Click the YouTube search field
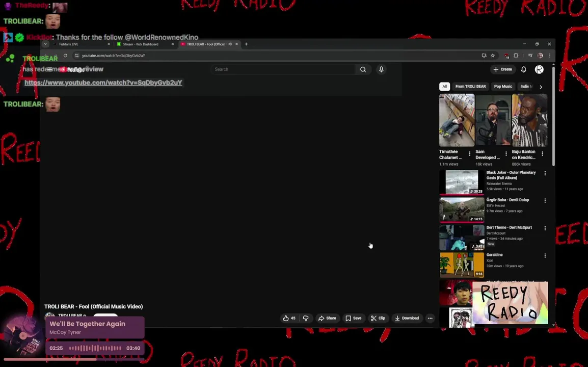This screenshot has width=588, height=367. (x=283, y=69)
